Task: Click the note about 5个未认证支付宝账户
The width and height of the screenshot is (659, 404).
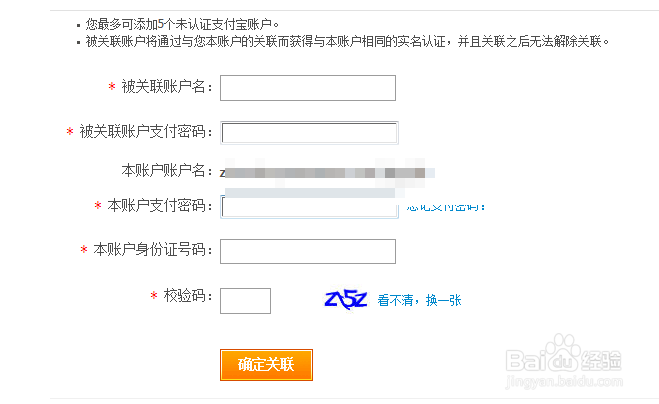Action: pyautogui.click(x=182, y=24)
